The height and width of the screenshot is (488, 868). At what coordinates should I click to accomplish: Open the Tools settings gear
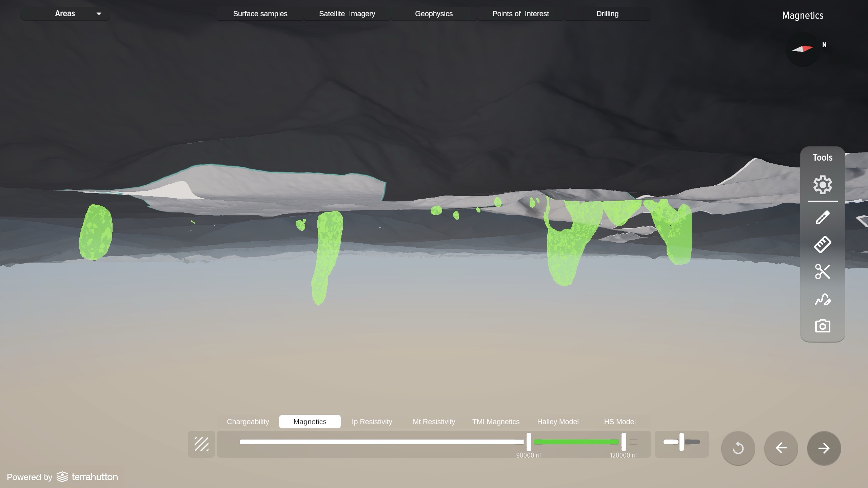coord(823,185)
